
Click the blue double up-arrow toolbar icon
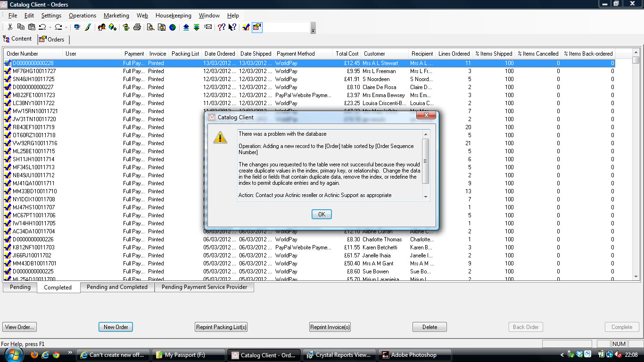click(x=186, y=27)
